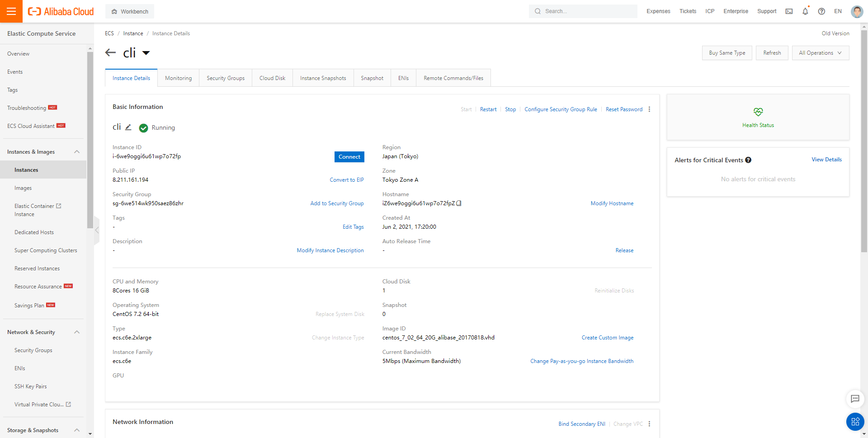Image resolution: width=868 pixels, height=438 pixels.
Task: Collapse Network & Security section
Action: point(77,332)
